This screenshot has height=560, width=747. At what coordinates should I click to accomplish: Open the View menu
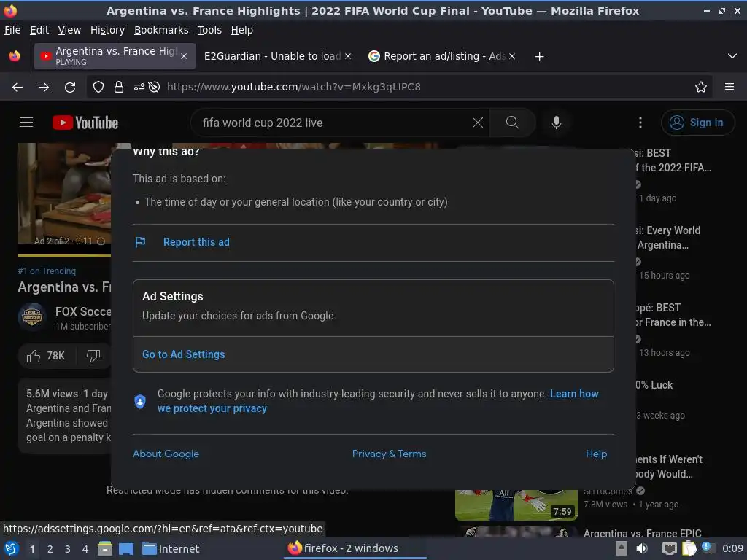pos(69,30)
